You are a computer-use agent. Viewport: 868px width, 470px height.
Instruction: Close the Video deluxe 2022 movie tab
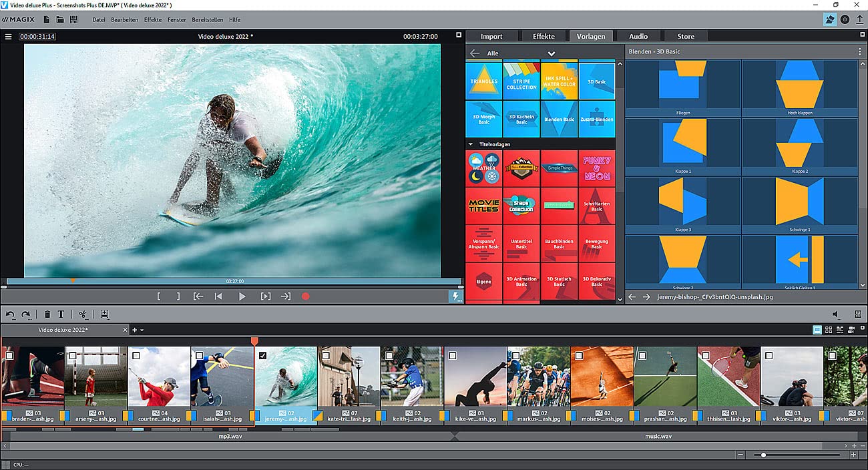click(x=125, y=330)
